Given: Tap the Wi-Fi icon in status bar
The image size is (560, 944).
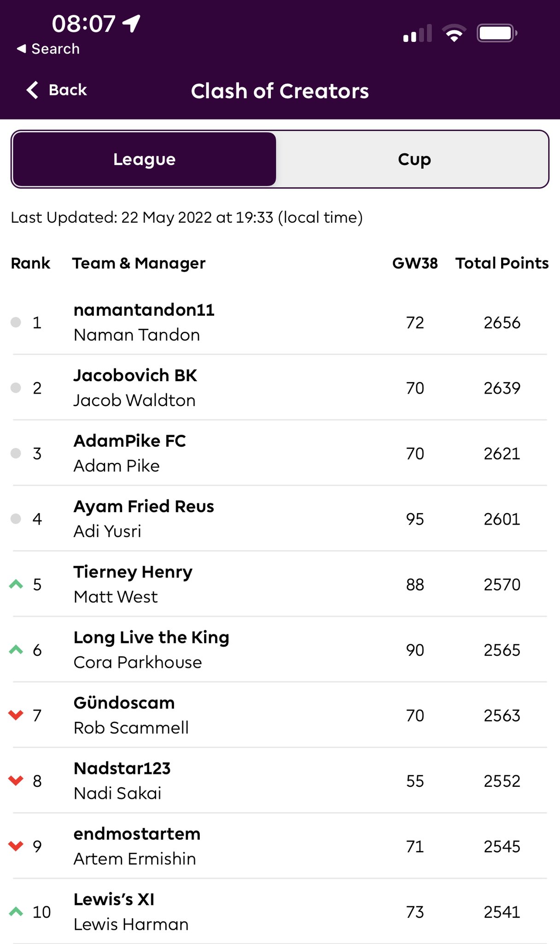Looking at the screenshot, I should tap(454, 33).
